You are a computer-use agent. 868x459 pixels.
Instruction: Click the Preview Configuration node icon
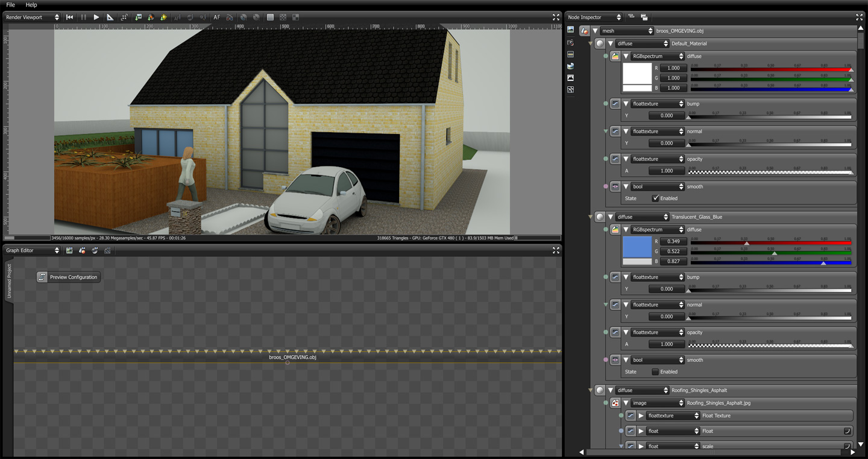click(x=42, y=277)
